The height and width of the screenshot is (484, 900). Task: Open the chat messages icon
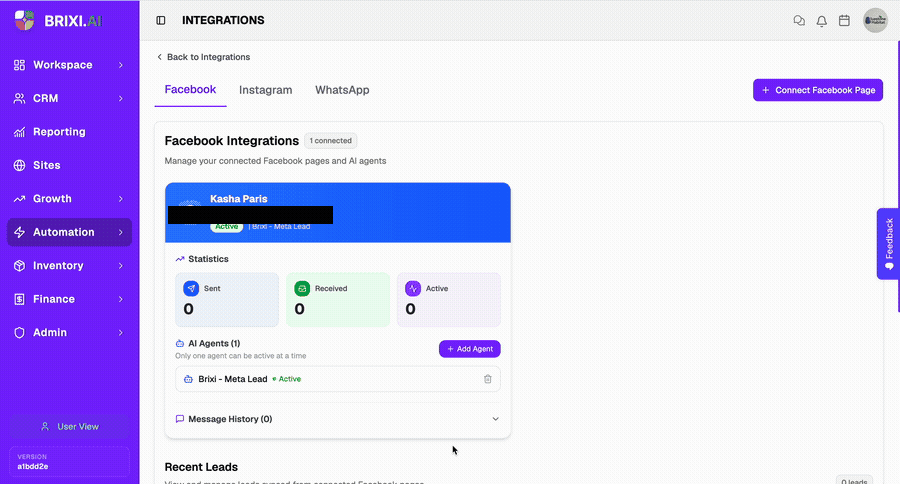[x=799, y=21]
